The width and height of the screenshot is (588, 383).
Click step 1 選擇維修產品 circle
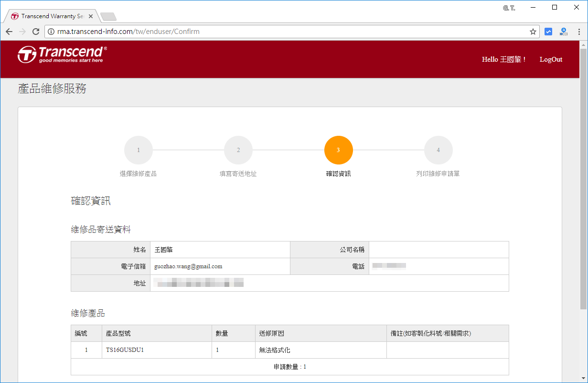(x=139, y=150)
